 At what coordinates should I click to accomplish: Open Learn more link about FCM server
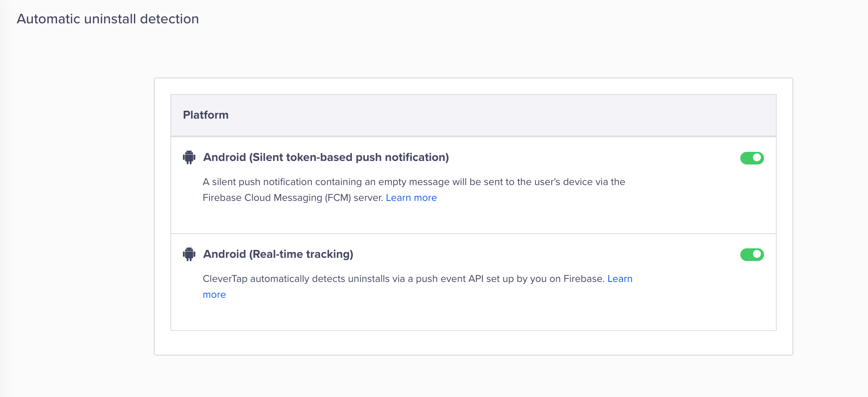[x=411, y=198]
